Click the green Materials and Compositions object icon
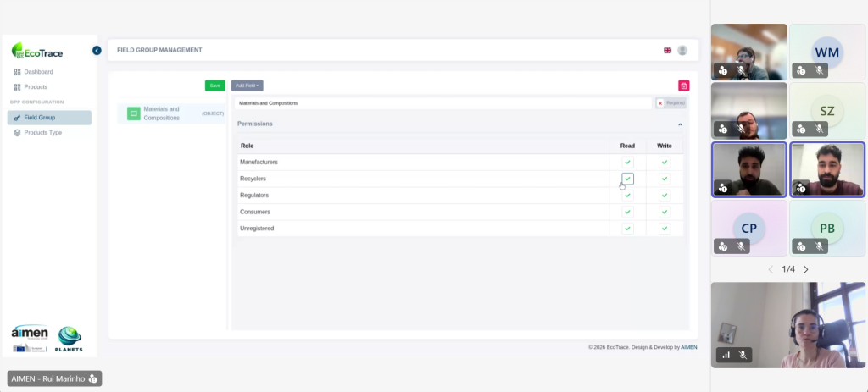This screenshot has width=868, height=392. point(133,113)
